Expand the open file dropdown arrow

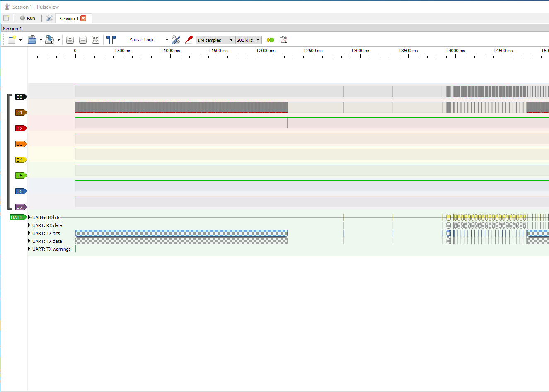(x=41, y=40)
